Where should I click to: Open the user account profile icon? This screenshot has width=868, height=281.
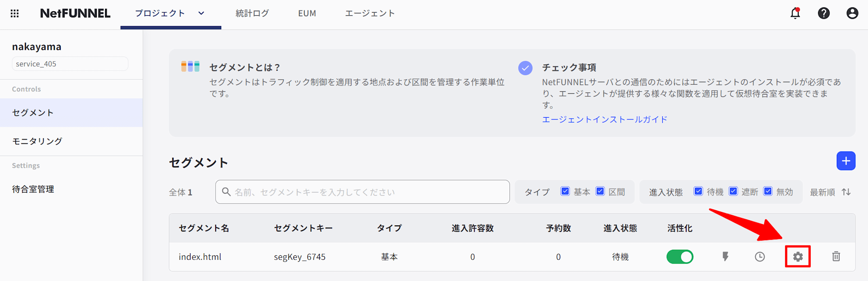pyautogui.click(x=852, y=13)
